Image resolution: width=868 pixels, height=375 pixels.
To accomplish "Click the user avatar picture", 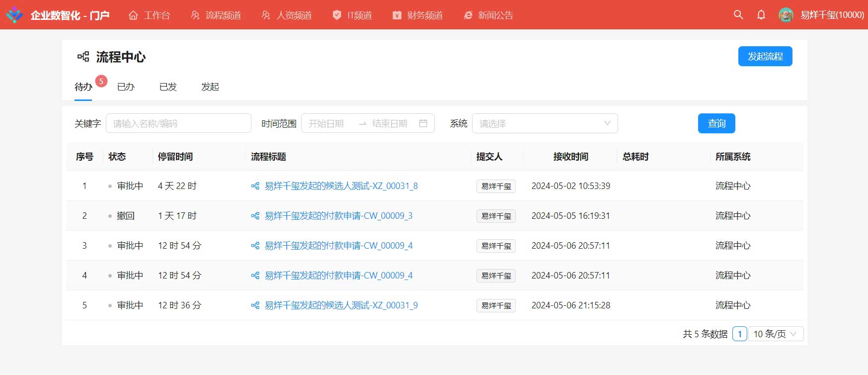I will pyautogui.click(x=786, y=15).
